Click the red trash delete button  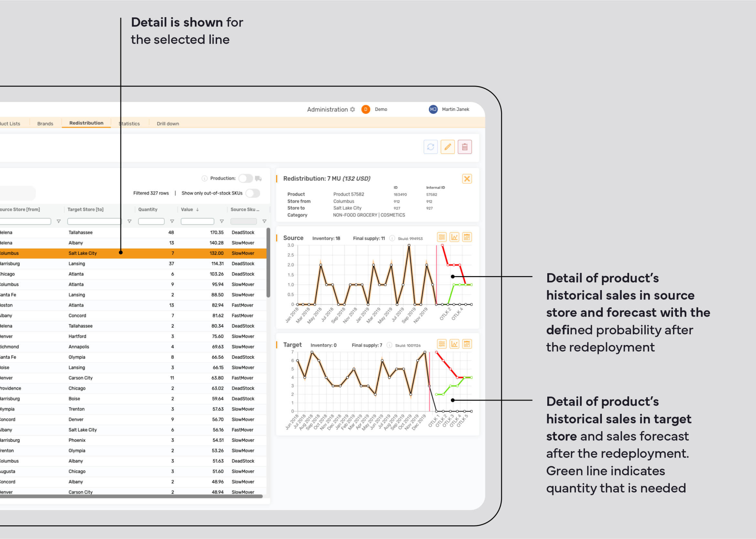coord(465,147)
